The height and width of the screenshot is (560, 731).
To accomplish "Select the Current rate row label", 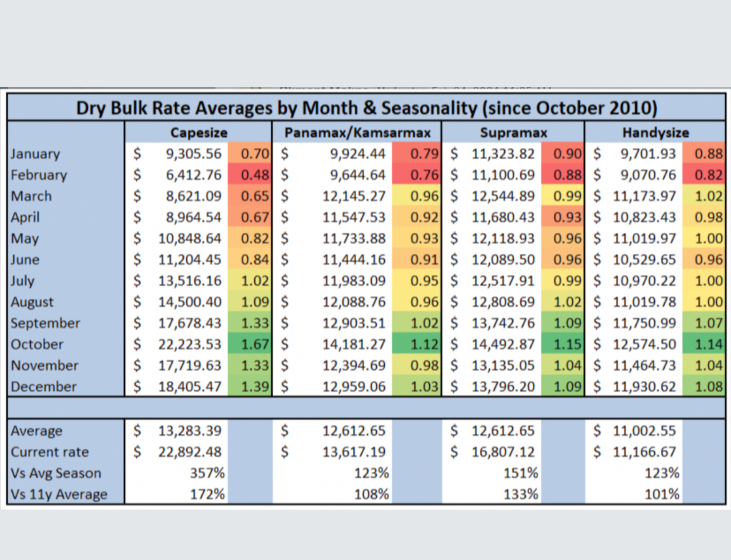I will pos(49,452).
